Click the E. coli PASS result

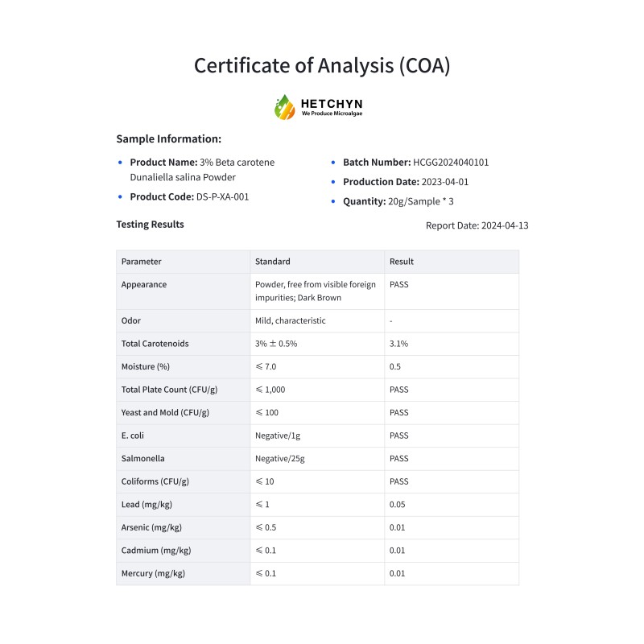[x=398, y=436]
